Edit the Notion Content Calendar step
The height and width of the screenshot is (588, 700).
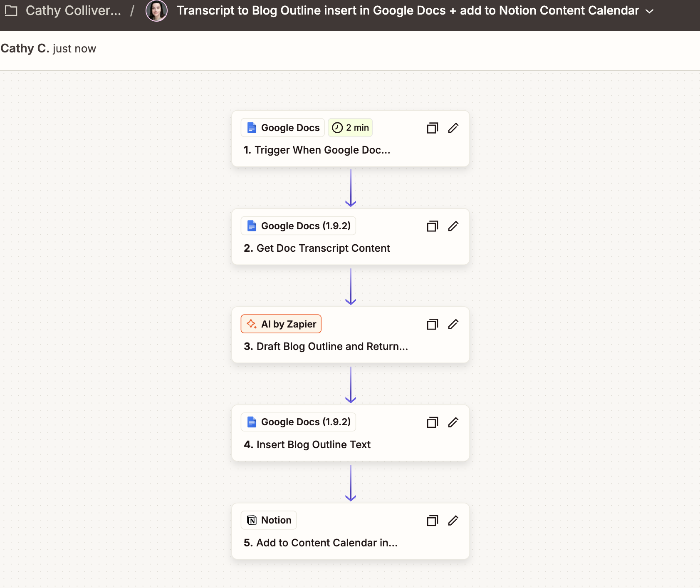click(453, 521)
